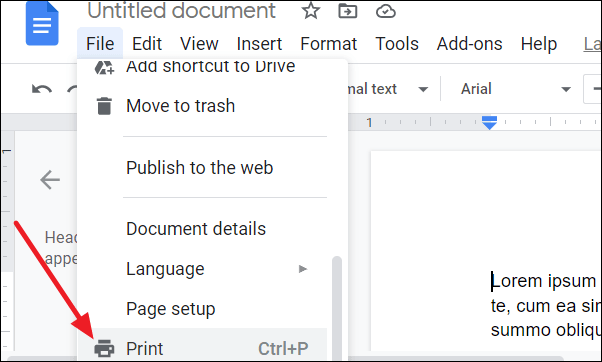Click the Move to folder icon

coord(347,12)
